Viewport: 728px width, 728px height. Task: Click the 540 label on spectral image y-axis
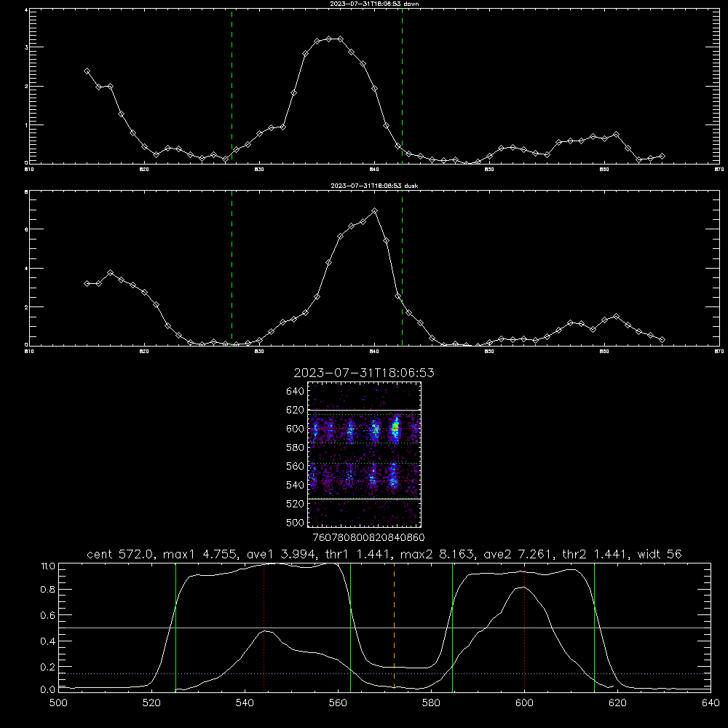tap(296, 485)
